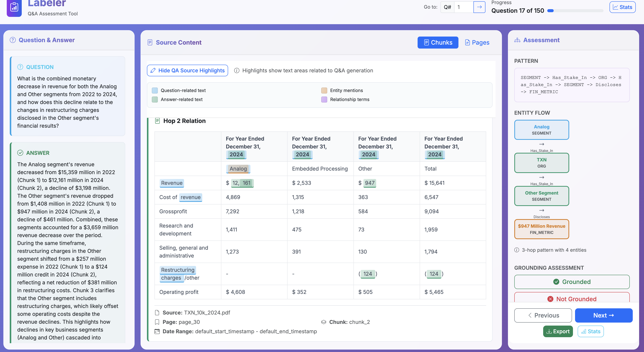The image size is (644, 352).
Task: Toggle Hide QA Source Highlights
Action: [x=187, y=70]
